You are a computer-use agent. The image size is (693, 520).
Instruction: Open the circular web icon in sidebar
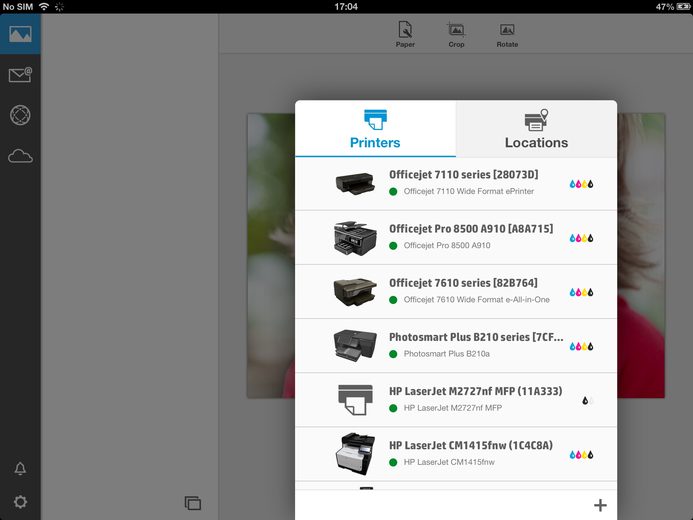pos(20,115)
